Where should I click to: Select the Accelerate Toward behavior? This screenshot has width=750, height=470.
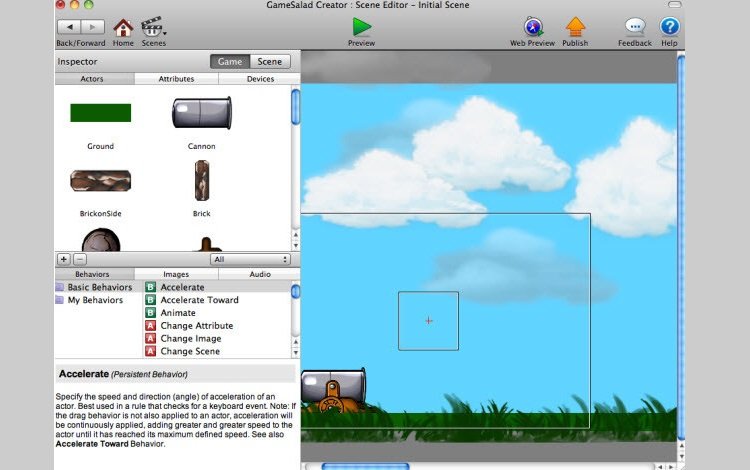(217, 300)
